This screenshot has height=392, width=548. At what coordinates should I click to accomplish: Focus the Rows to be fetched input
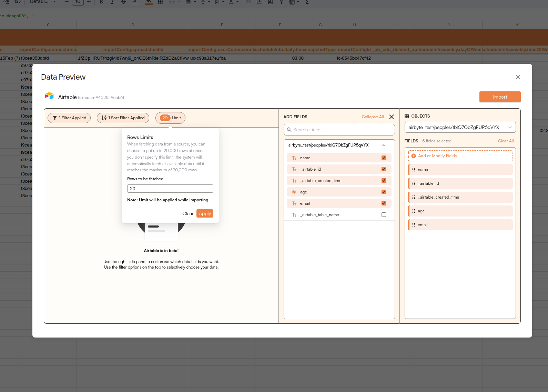point(170,189)
